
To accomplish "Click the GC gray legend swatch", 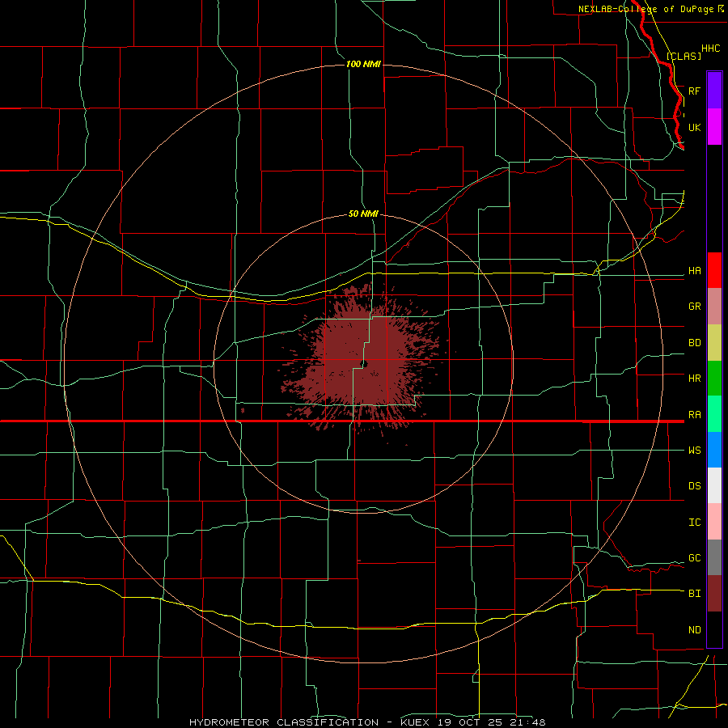I will pyautogui.click(x=714, y=557).
